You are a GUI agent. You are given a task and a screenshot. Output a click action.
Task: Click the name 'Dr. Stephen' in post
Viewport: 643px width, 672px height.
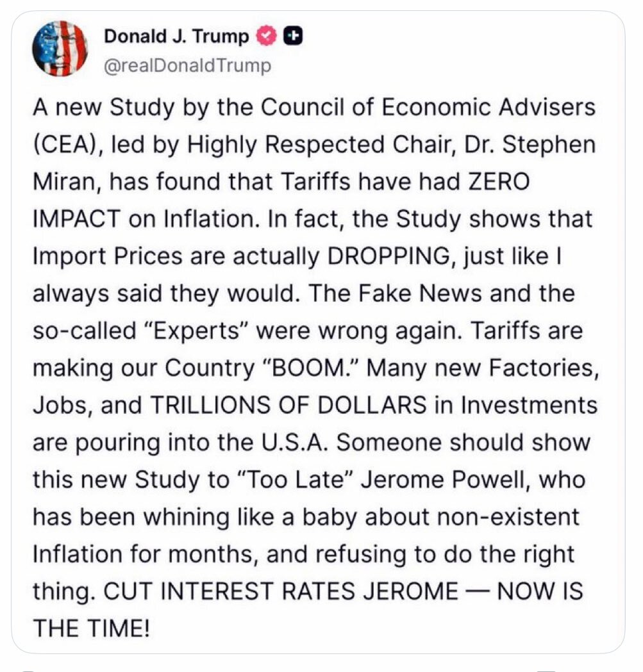(530, 145)
